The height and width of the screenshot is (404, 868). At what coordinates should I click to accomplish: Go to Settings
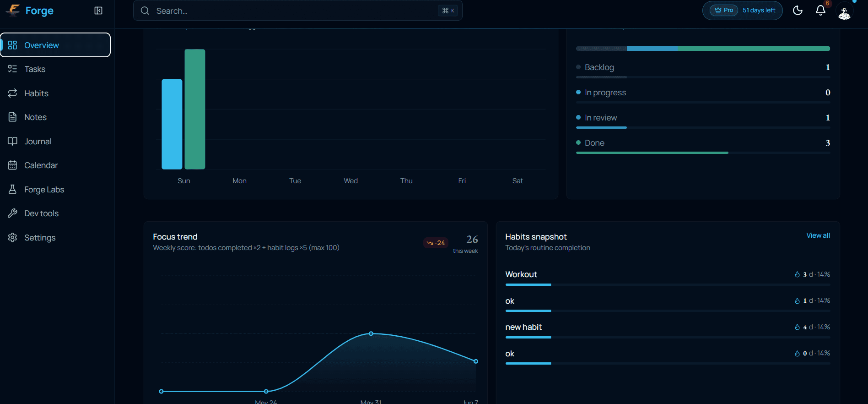(x=55, y=237)
